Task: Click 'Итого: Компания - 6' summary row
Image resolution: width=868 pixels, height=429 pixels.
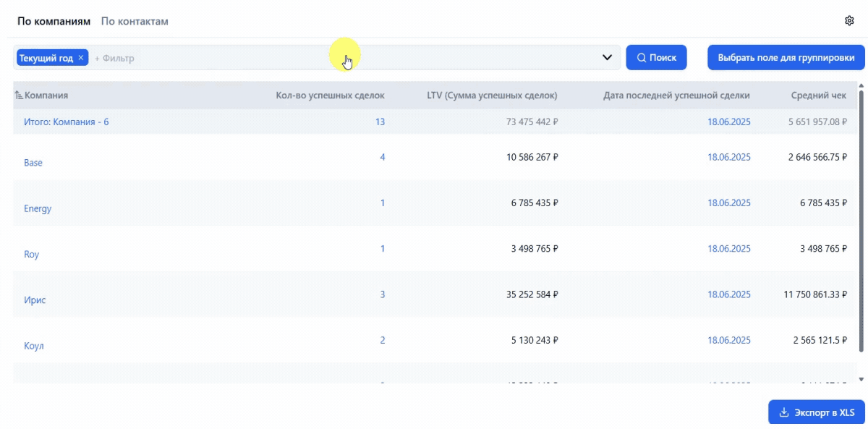Action: click(67, 122)
